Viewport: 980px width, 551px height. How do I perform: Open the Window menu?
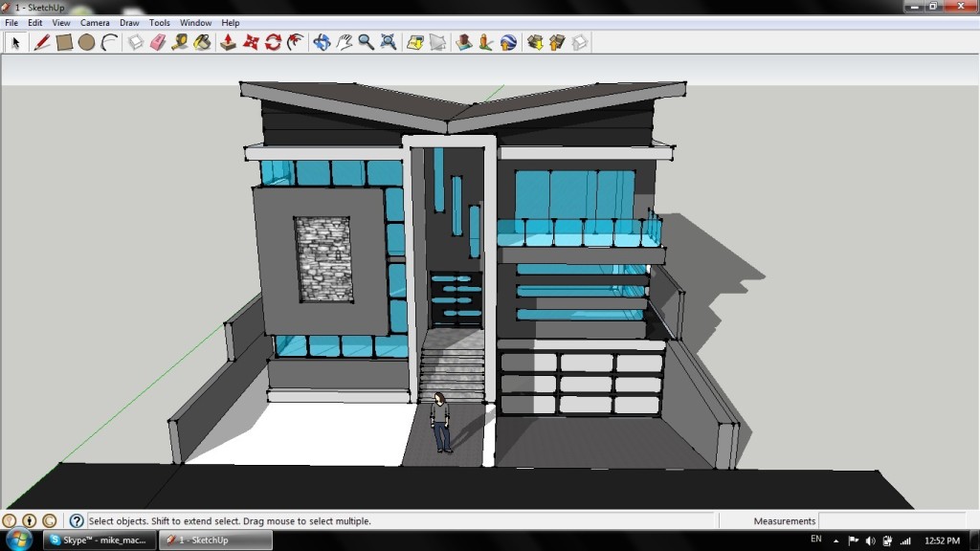(195, 22)
